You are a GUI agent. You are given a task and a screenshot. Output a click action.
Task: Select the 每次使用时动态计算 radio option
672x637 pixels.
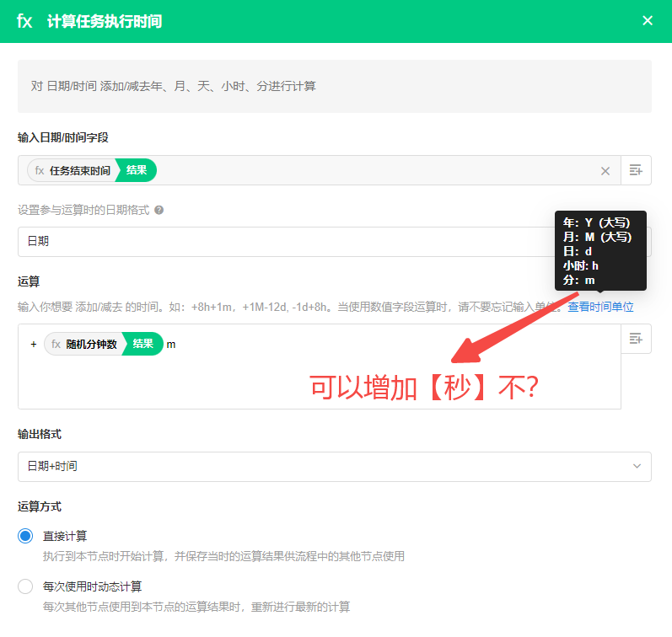pyautogui.click(x=25, y=586)
